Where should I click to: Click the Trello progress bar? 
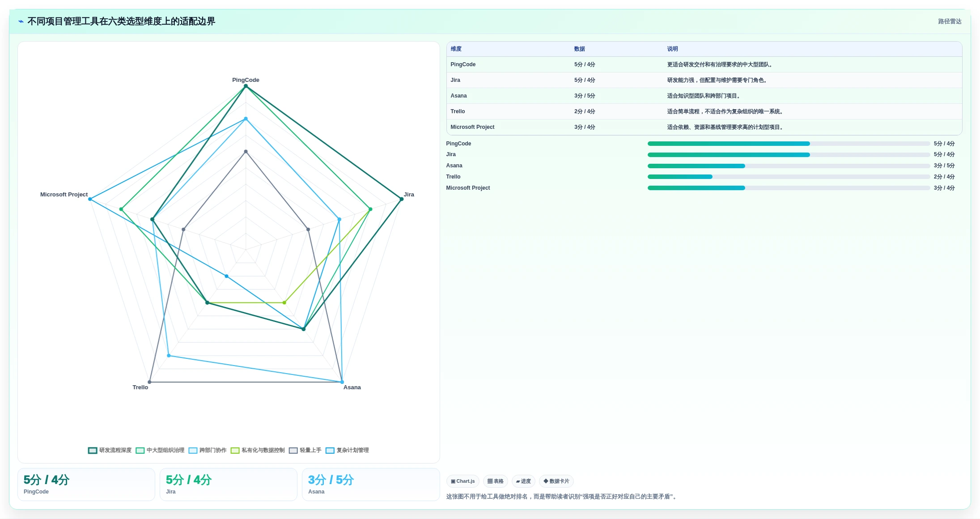click(789, 177)
